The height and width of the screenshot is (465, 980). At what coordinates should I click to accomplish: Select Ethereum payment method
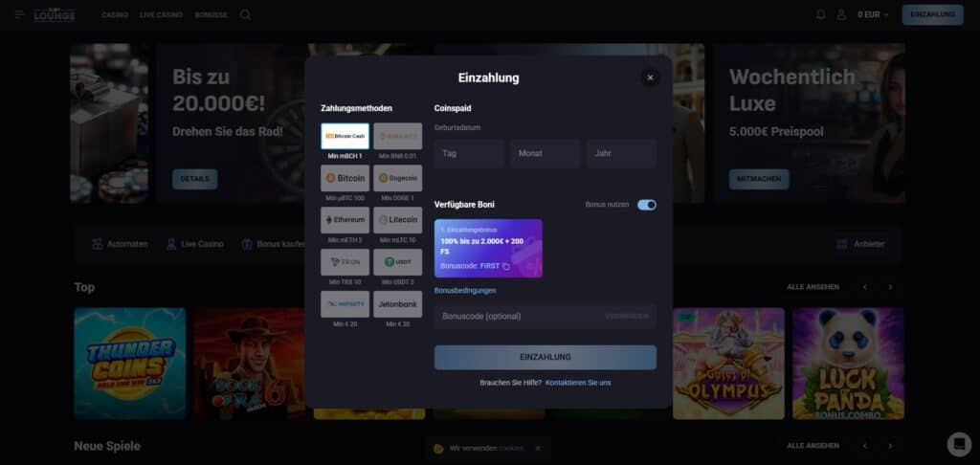(x=345, y=220)
